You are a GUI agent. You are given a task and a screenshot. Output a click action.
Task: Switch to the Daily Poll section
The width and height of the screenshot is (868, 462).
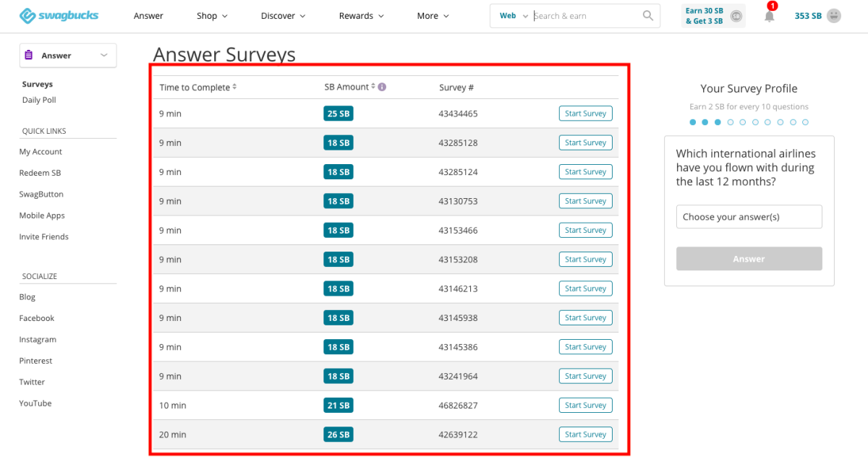click(39, 100)
